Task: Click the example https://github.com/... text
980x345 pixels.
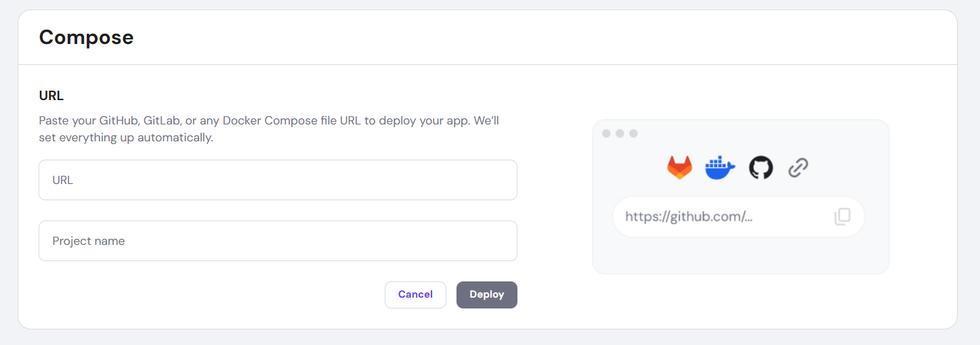Action: [x=689, y=216]
